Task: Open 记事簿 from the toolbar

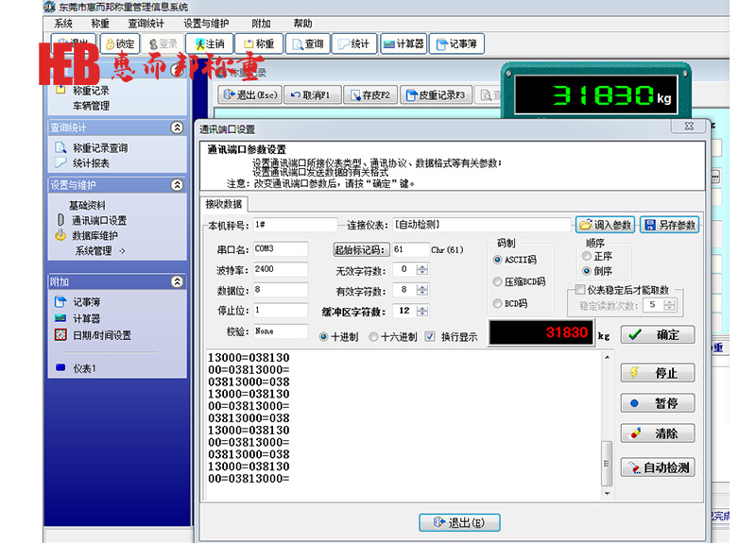Action: [x=454, y=43]
